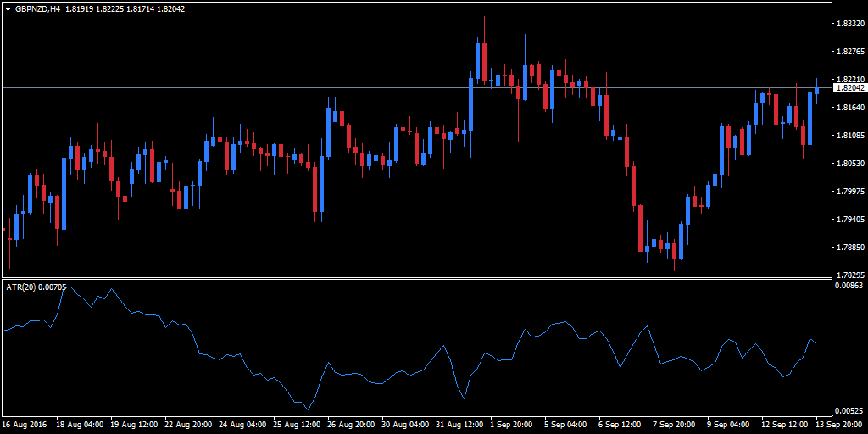Click the 31 Aug 12:00 time label
The image size is (868, 434).
(459, 425)
